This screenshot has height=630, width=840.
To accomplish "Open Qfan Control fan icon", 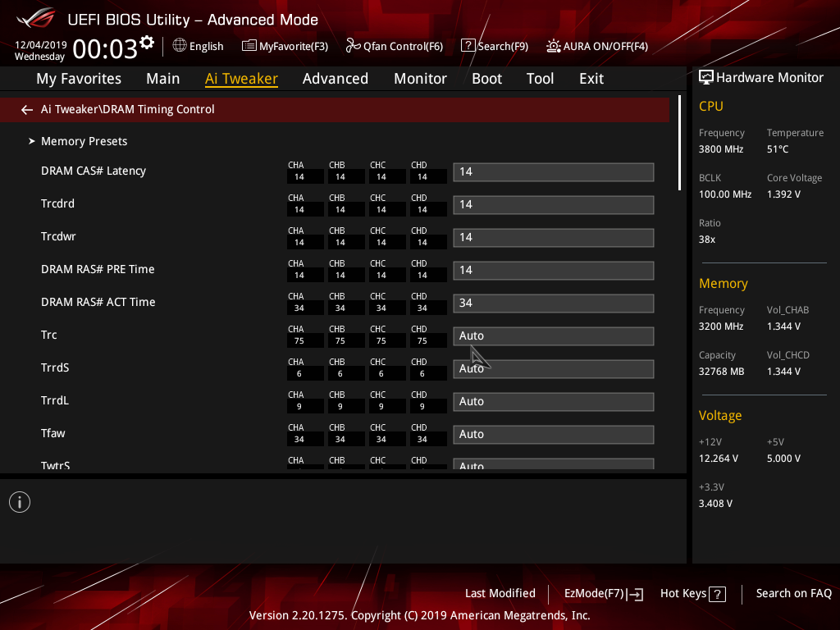I will pos(353,46).
